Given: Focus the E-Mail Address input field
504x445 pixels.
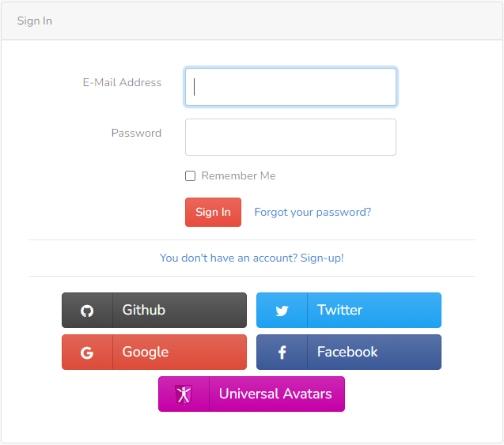Looking at the screenshot, I should point(290,87).
